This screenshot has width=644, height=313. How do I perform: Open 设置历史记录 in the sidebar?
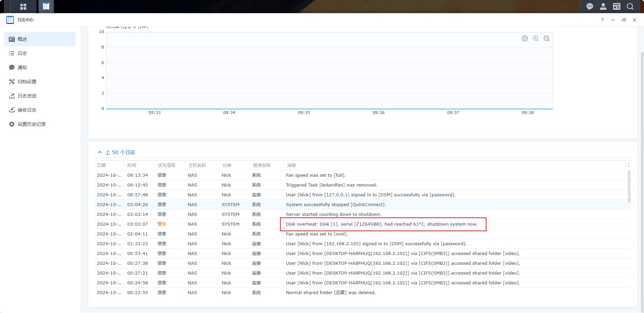pos(40,124)
